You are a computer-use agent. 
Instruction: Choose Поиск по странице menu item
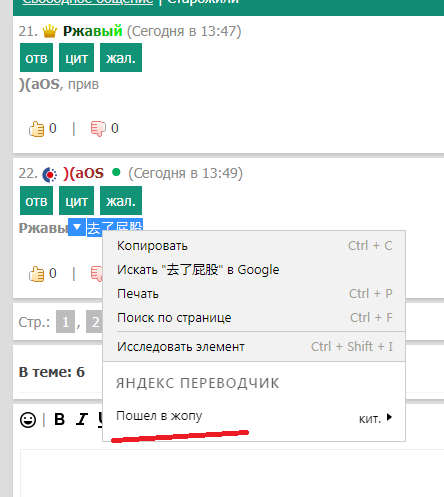[254, 318]
